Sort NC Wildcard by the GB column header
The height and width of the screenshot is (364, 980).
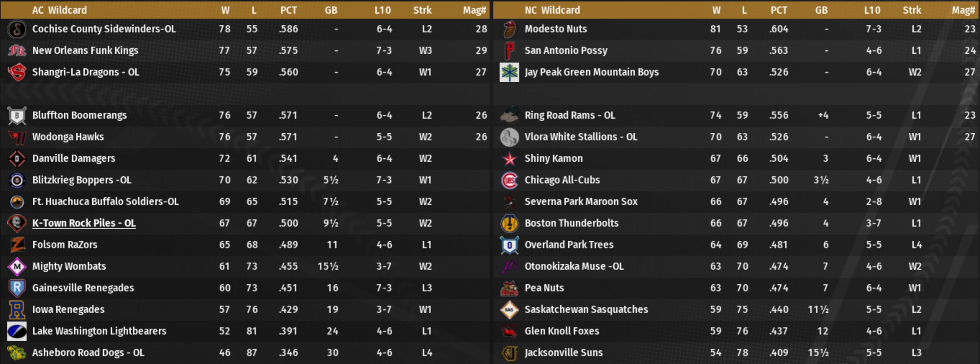pos(821,10)
